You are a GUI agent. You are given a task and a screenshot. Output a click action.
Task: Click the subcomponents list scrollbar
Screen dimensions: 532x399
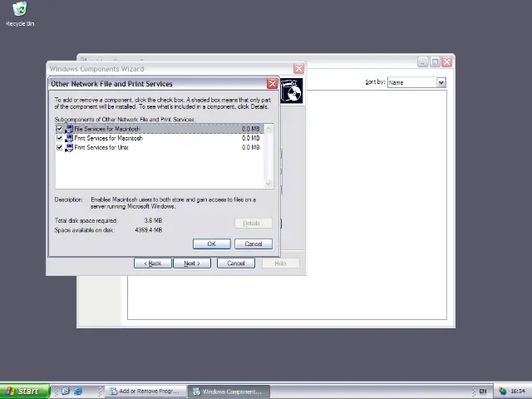(x=268, y=155)
